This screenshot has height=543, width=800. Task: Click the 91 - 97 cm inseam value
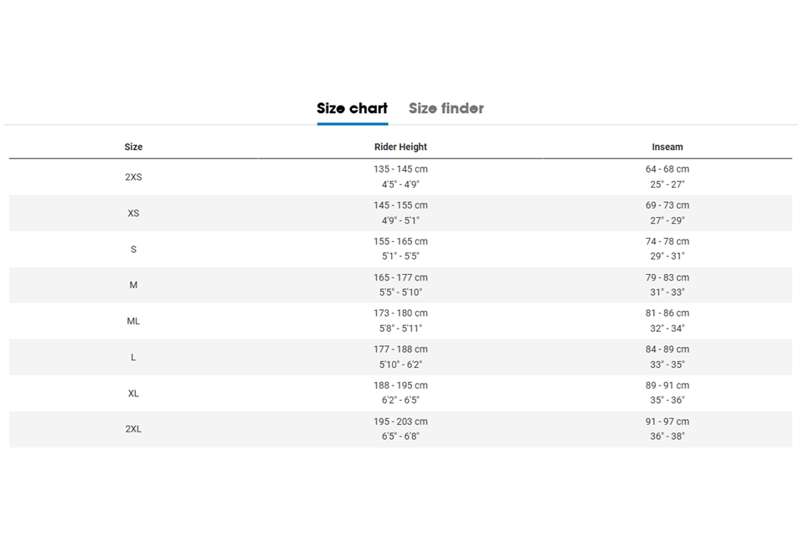point(667,421)
